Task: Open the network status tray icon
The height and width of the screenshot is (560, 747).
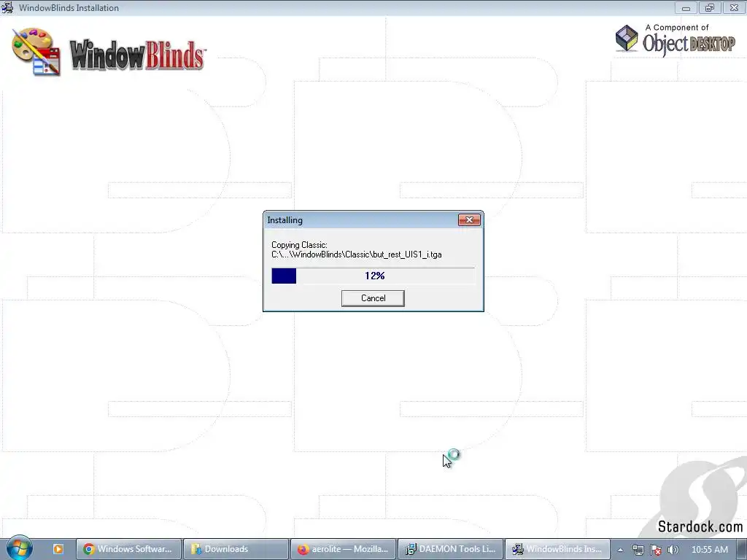Action: (x=638, y=550)
